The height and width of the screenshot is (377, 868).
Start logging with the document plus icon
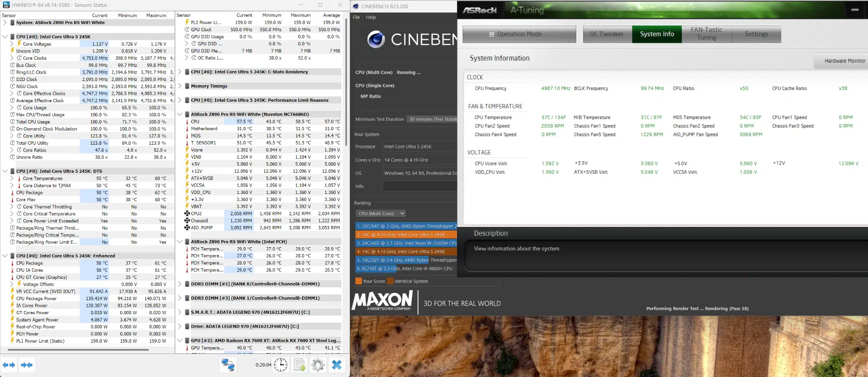[300, 365]
